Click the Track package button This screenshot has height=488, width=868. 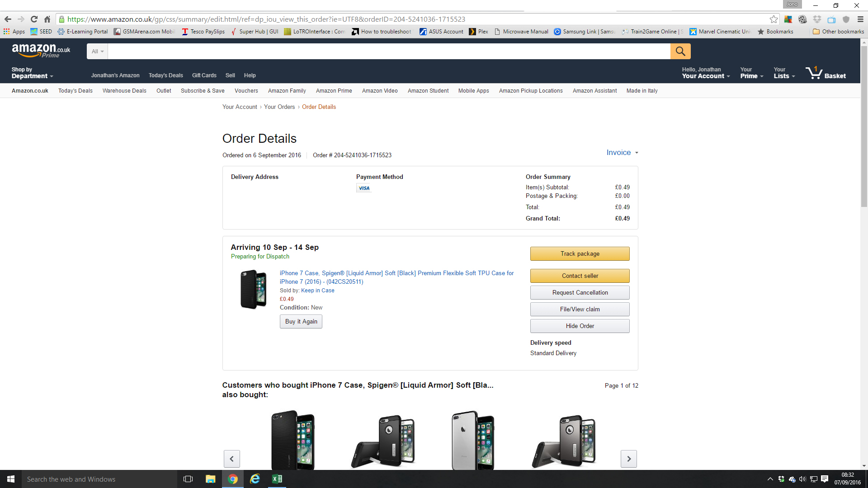coord(580,253)
